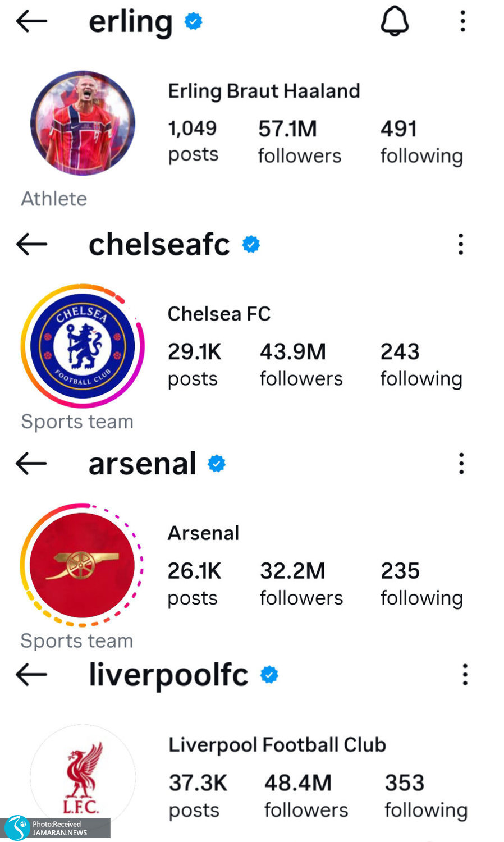View Chelsea FC's 243 following list
Viewport: 504px width, 842px height.
[x=421, y=364]
